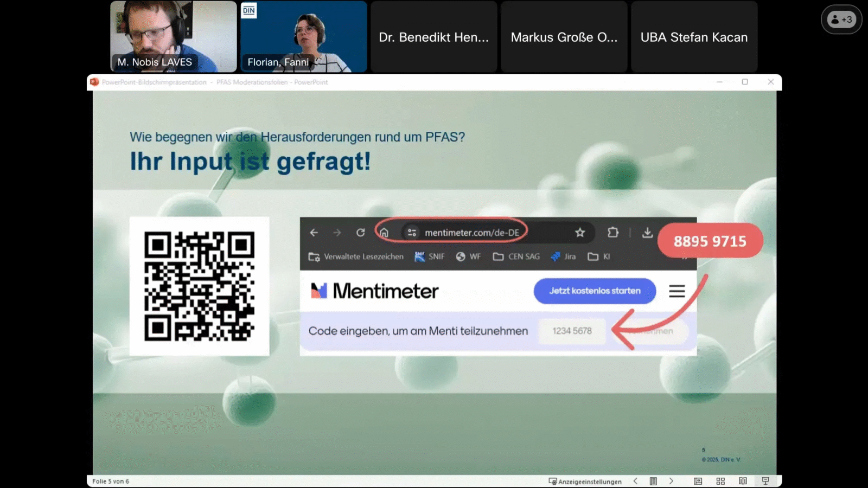Start the slideshow from the status bar icon
This screenshot has width=868, height=488.
pos(765,481)
